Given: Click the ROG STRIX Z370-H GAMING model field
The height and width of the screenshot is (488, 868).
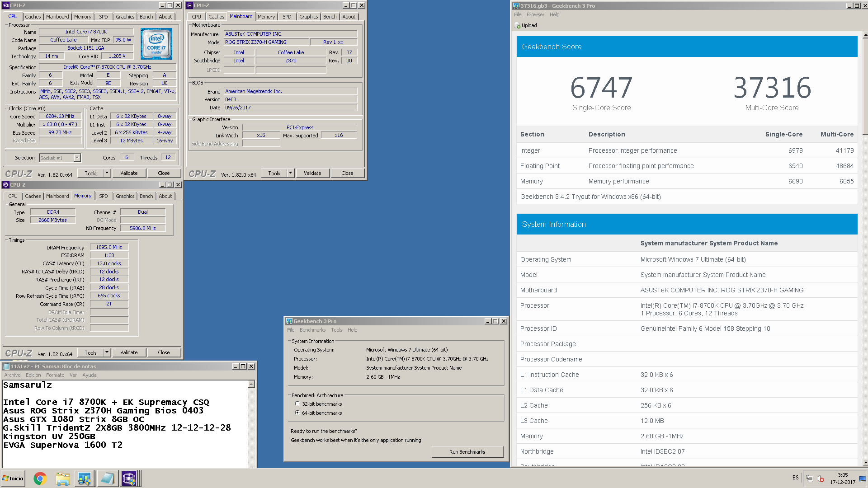Looking at the screenshot, I should [266, 42].
